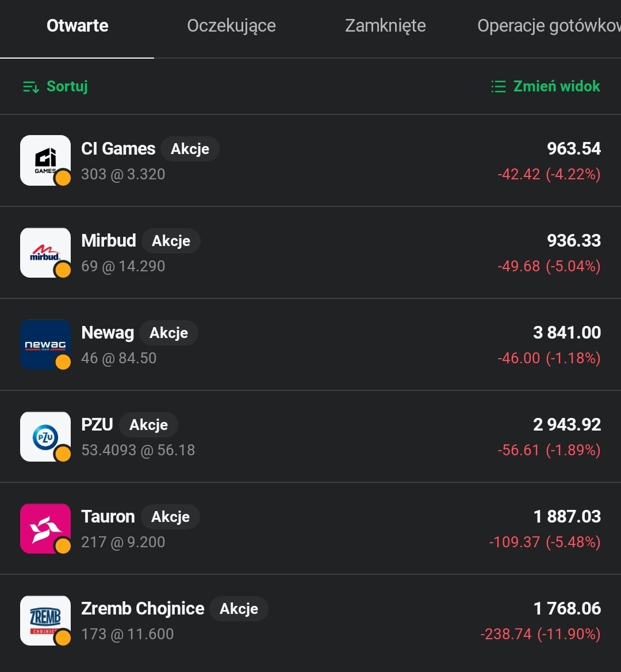Open the Newag position value 3 841.00
This screenshot has height=672, width=621.
point(567,333)
